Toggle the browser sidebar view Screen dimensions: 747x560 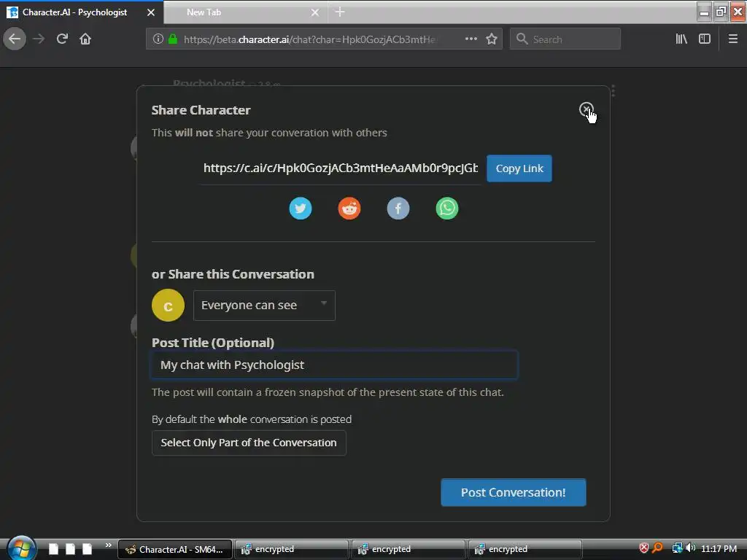tap(705, 39)
